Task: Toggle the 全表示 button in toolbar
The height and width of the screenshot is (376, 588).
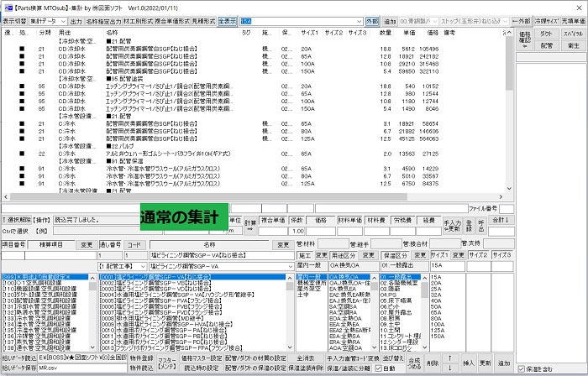Action: 228,21
